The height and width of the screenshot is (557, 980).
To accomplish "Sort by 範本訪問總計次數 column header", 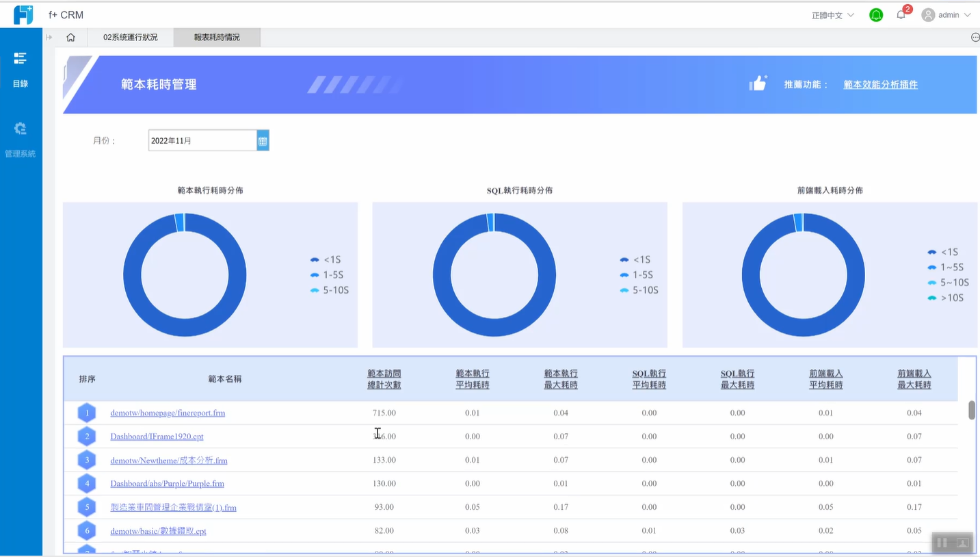I will point(384,379).
